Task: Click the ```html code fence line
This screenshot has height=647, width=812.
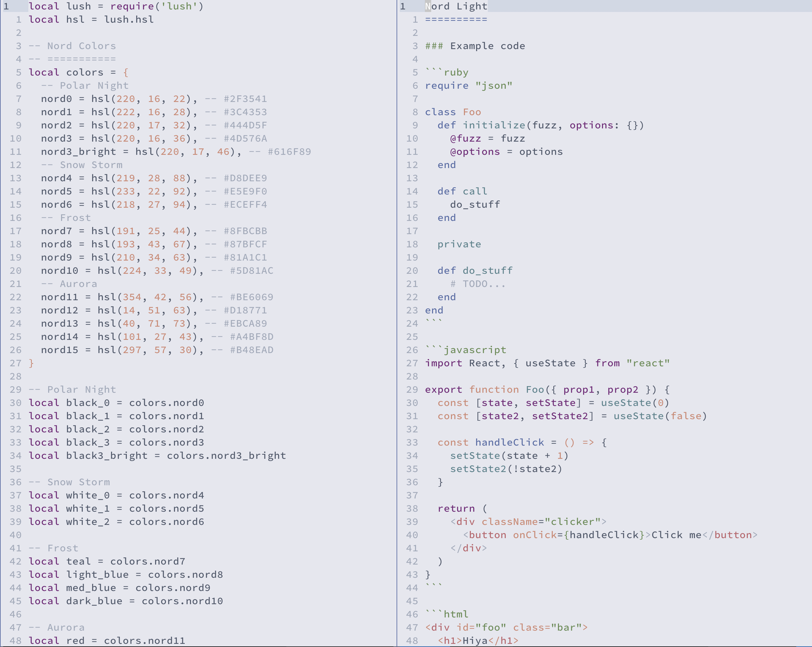Action: point(447,614)
